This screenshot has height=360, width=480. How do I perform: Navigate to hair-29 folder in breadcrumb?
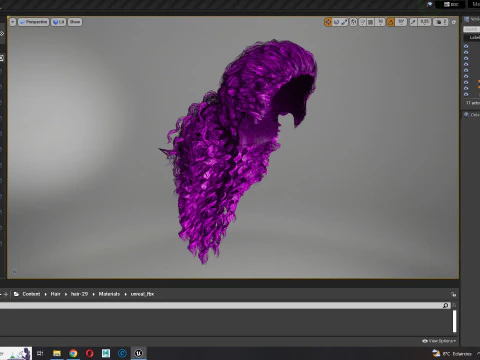(79, 294)
